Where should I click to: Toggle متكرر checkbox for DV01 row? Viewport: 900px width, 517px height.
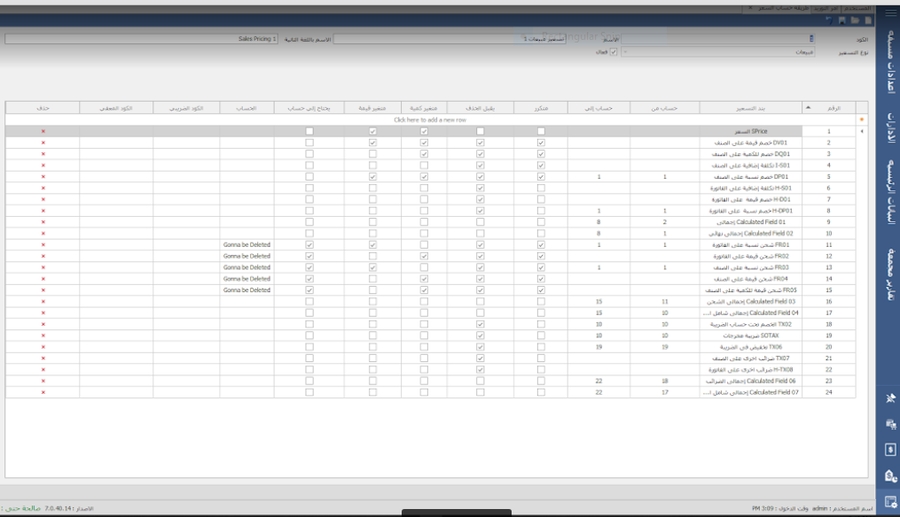click(541, 143)
